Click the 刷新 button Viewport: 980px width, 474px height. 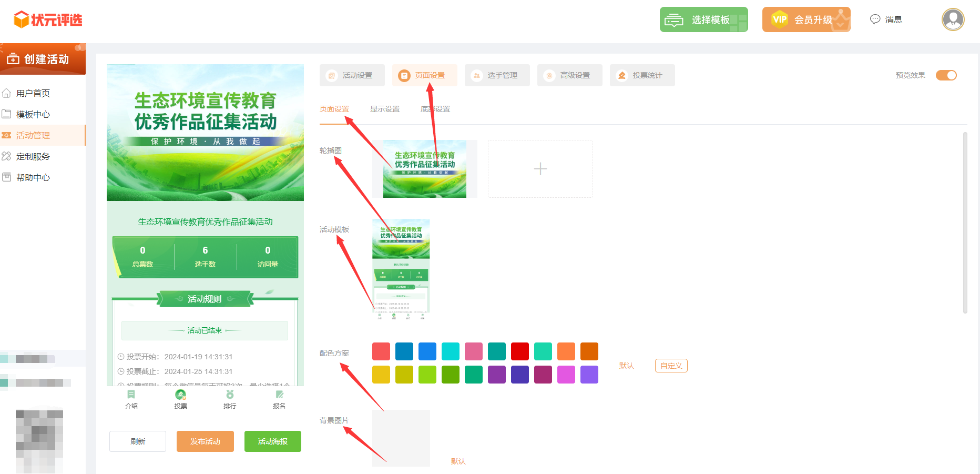(138, 441)
